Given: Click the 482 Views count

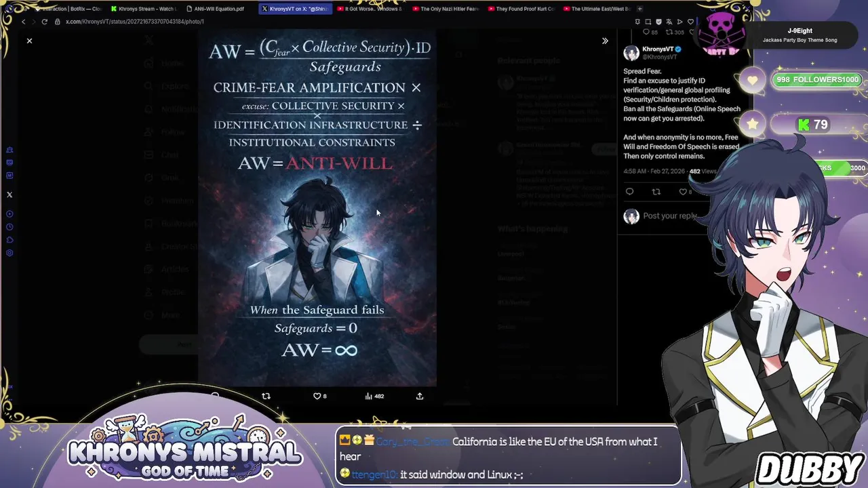Looking at the screenshot, I should coord(703,171).
